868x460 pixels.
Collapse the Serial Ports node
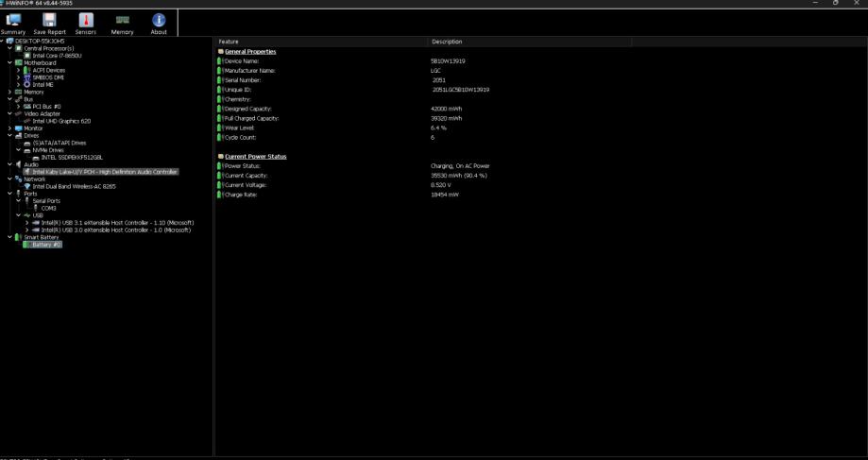18,201
